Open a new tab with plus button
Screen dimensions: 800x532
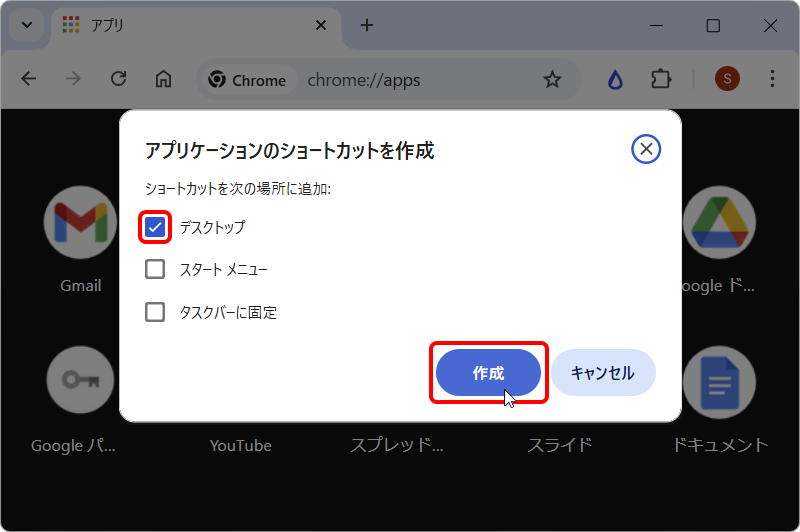(x=367, y=25)
